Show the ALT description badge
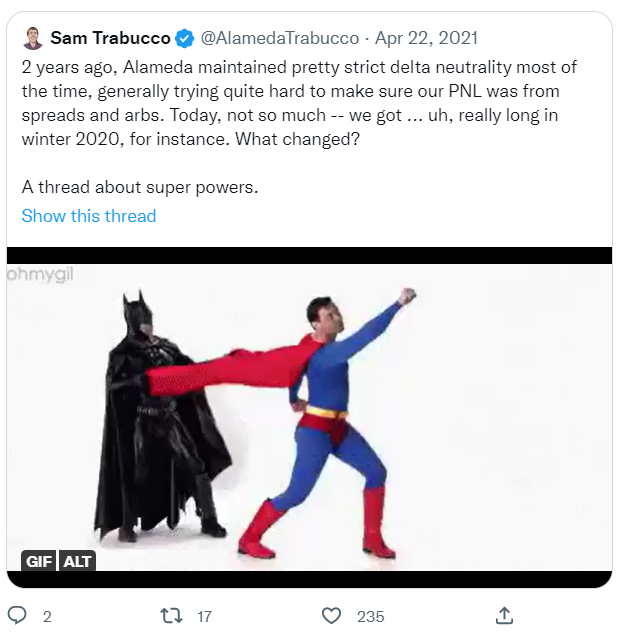Viewport: 628px width, 640px height. tap(78, 561)
